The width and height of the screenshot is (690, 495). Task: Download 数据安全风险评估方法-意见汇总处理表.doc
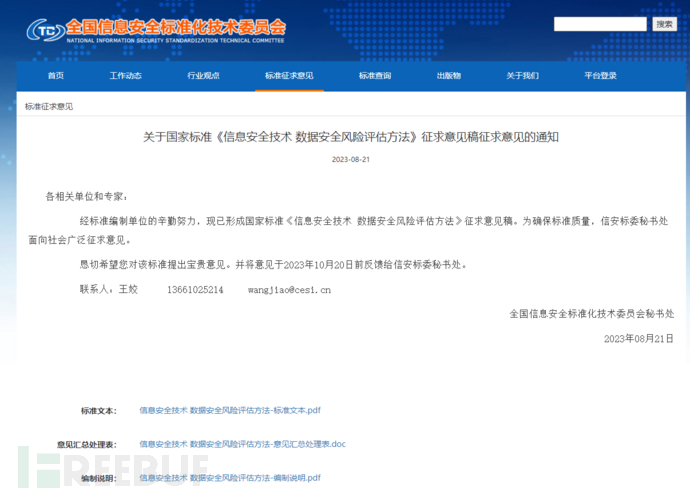tap(242, 444)
